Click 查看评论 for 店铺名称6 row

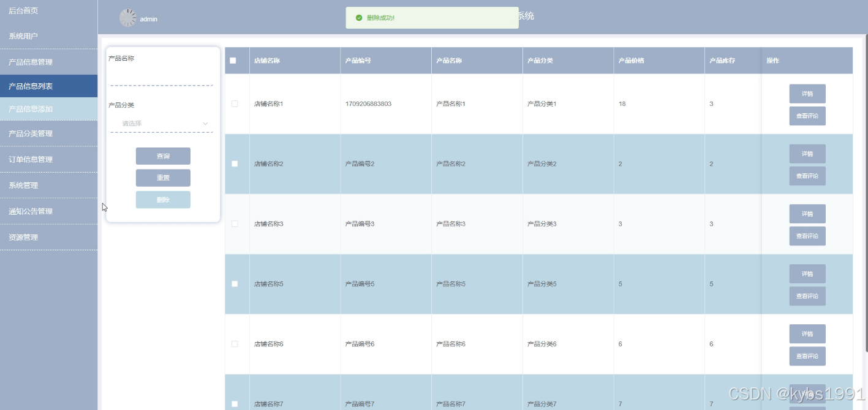[807, 356]
